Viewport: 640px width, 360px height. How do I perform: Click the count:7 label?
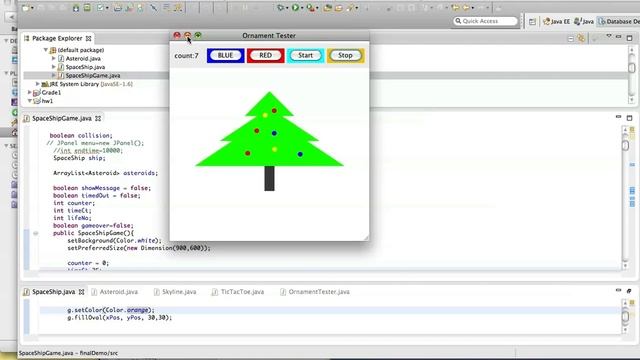click(186, 56)
